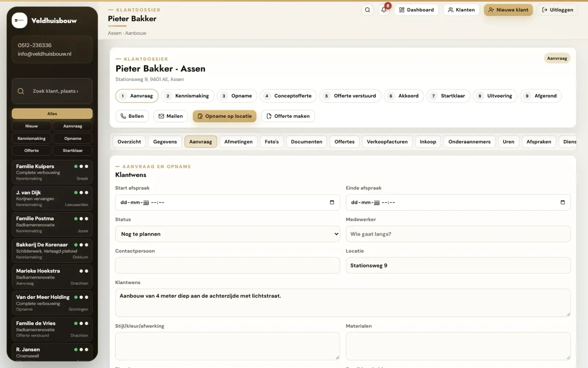588x368 pixels.
Task: Click the Uitloggen exit icon
Action: click(545, 10)
